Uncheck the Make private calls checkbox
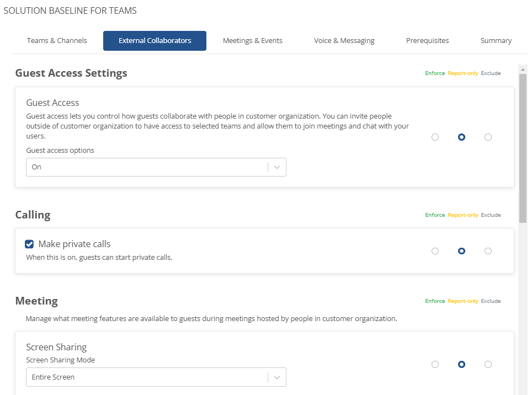This screenshot has height=395, width=532. point(29,244)
